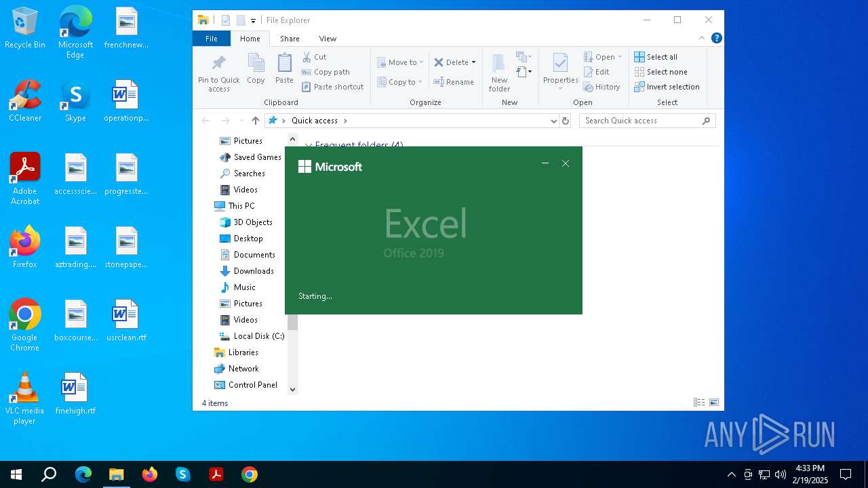Select the usrclean.rtf desktop file
The height and width of the screenshot is (488, 868).
pyautogui.click(x=126, y=321)
